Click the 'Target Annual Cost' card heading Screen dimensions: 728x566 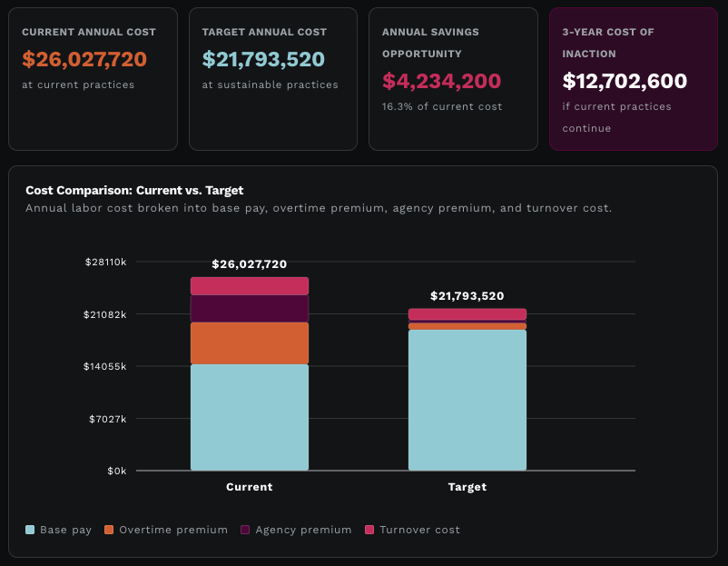coord(264,32)
